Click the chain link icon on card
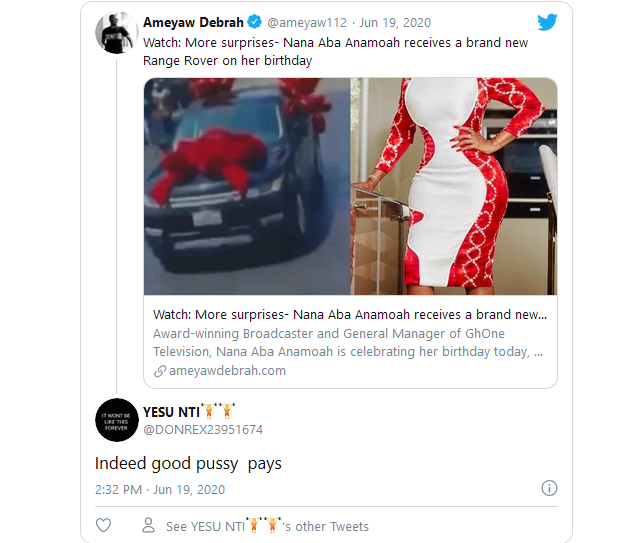Viewport: 634px width, 543px height. coord(160,370)
